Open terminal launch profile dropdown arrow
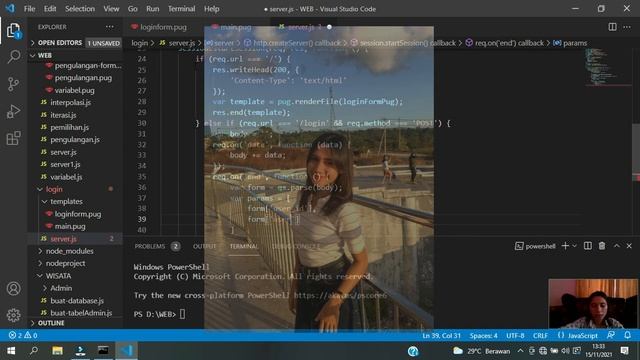This screenshot has height=360, width=640. tap(575, 246)
